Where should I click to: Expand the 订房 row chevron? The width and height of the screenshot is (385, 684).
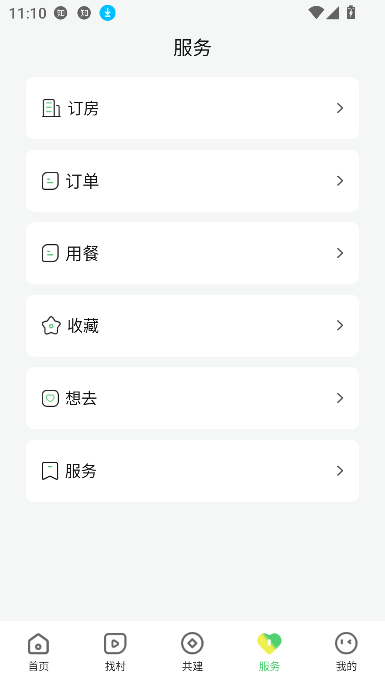[x=340, y=108]
